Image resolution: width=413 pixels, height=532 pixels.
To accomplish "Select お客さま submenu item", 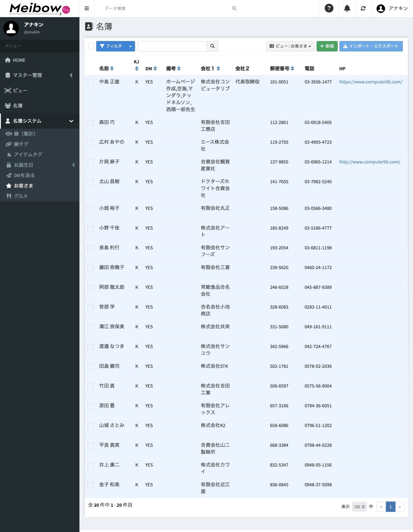I will [x=40, y=186].
